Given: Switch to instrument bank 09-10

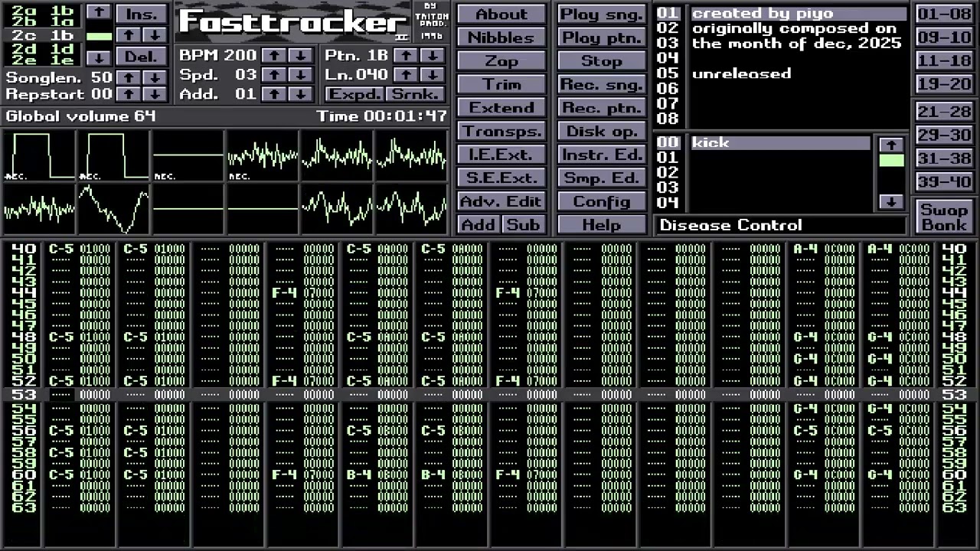Looking at the screenshot, I should pos(944,37).
